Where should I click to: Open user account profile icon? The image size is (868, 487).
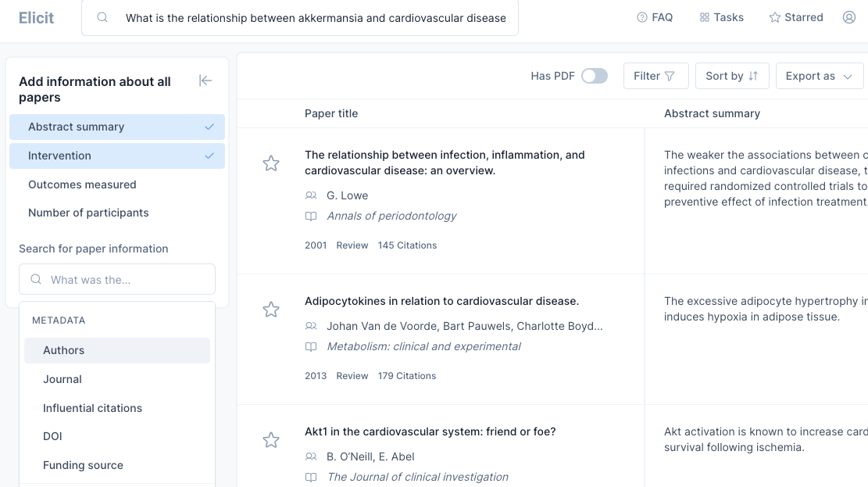click(849, 17)
